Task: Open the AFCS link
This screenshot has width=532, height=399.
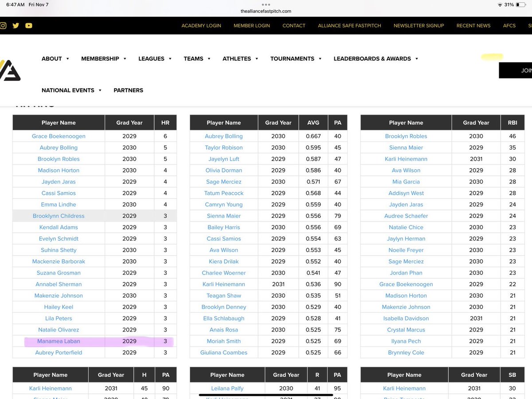Action: pos(509,26)
